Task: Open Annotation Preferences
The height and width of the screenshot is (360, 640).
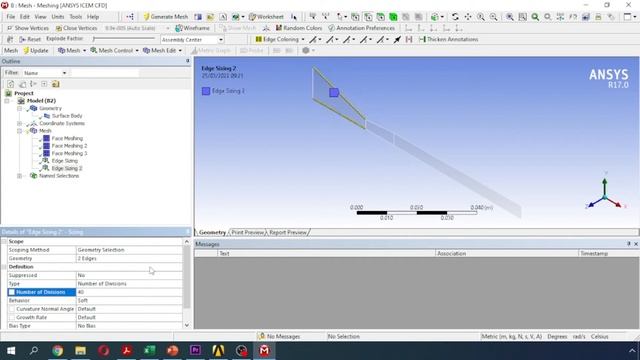Action: [361, 28]
